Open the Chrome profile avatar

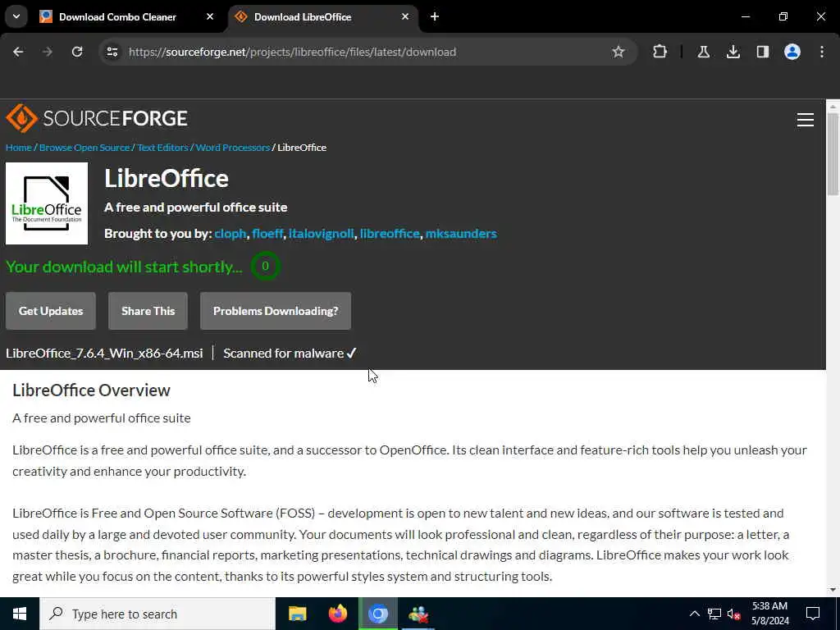point(792,52)
